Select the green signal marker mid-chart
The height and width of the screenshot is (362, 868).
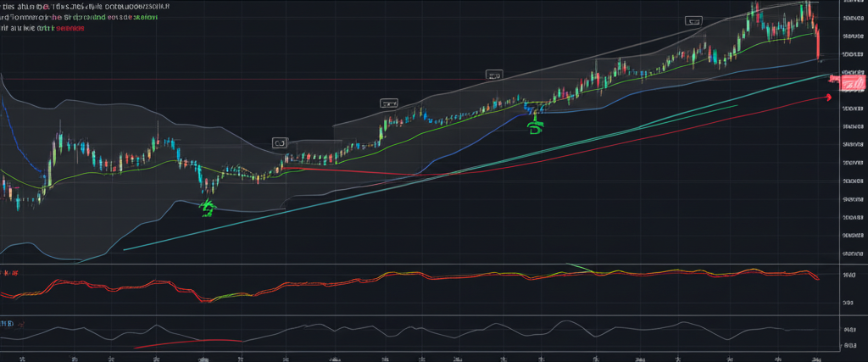[x=534, y=128]
